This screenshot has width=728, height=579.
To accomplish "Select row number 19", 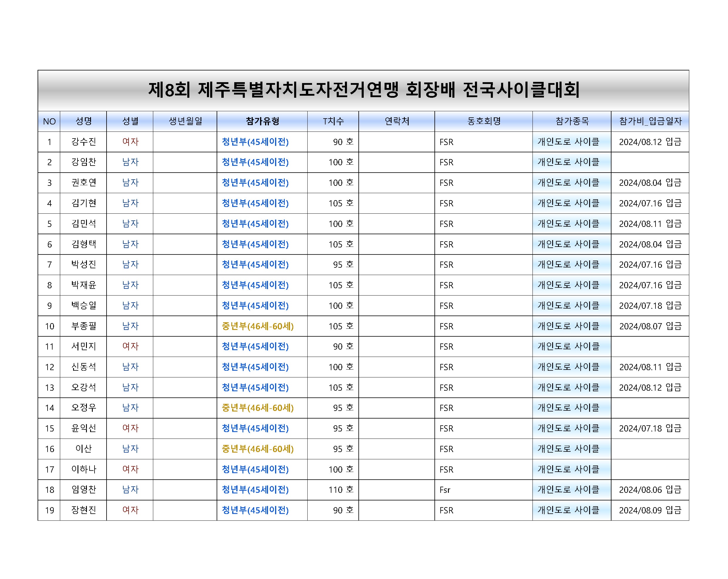I will click(x=50, y=511).
